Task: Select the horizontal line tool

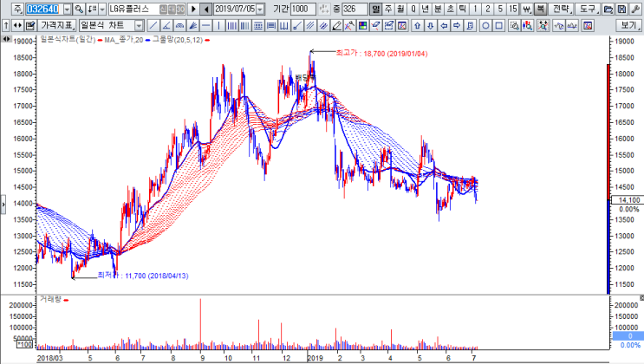Action: [205, 26]
